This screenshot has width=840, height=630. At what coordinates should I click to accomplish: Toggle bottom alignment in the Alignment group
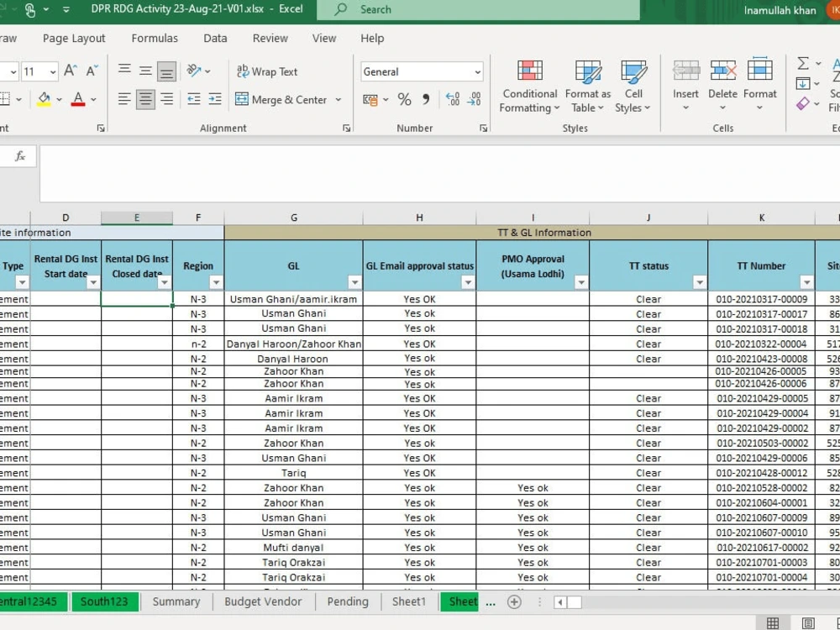165,71
